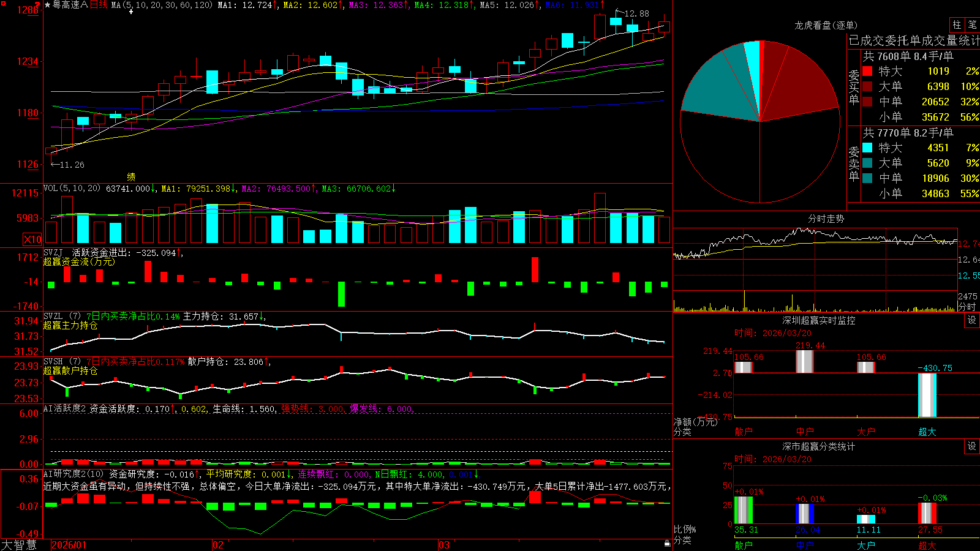Click the 共 7608单 8.4手/单 buy summary

(x=908, y=56)
